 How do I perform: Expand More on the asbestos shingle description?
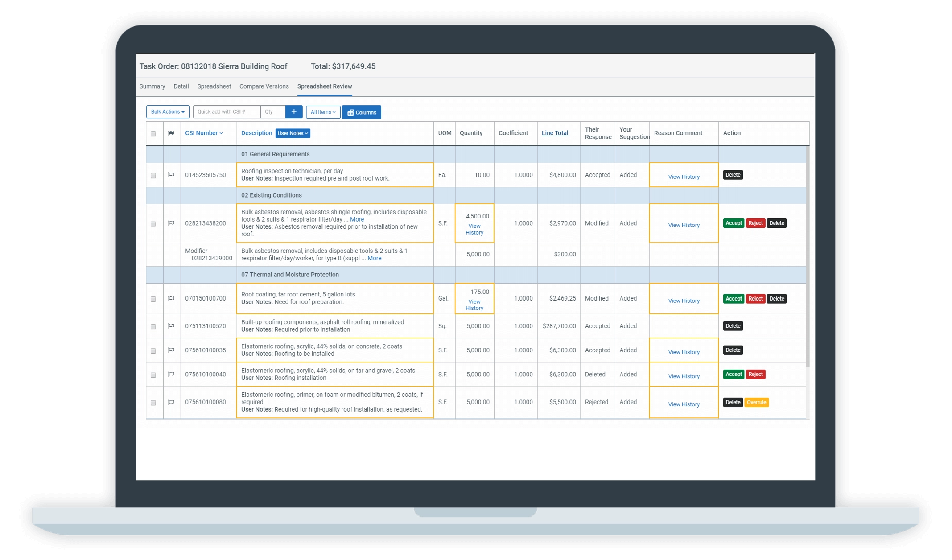tap(357, 219)
